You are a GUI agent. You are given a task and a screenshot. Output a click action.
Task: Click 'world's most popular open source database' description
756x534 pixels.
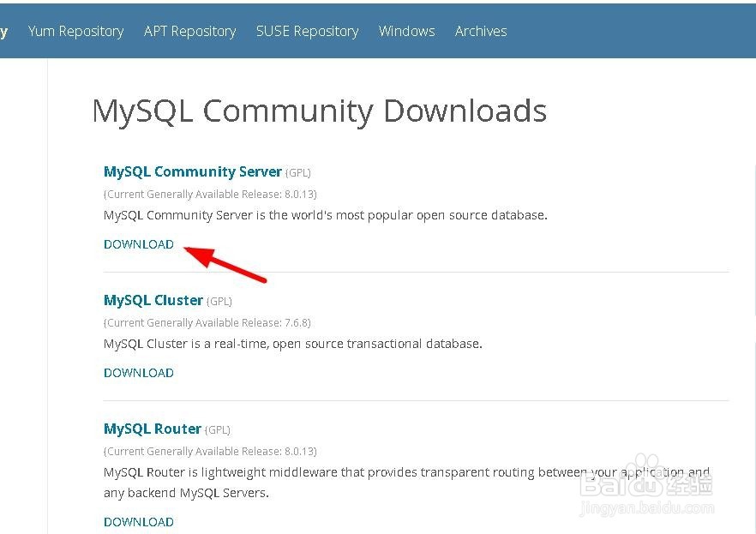tap(326, 215)
